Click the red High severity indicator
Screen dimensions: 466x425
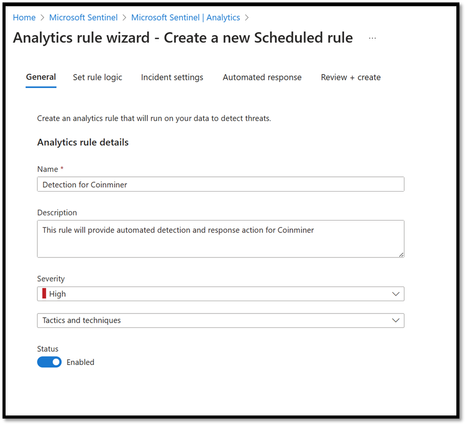point(44,294)
